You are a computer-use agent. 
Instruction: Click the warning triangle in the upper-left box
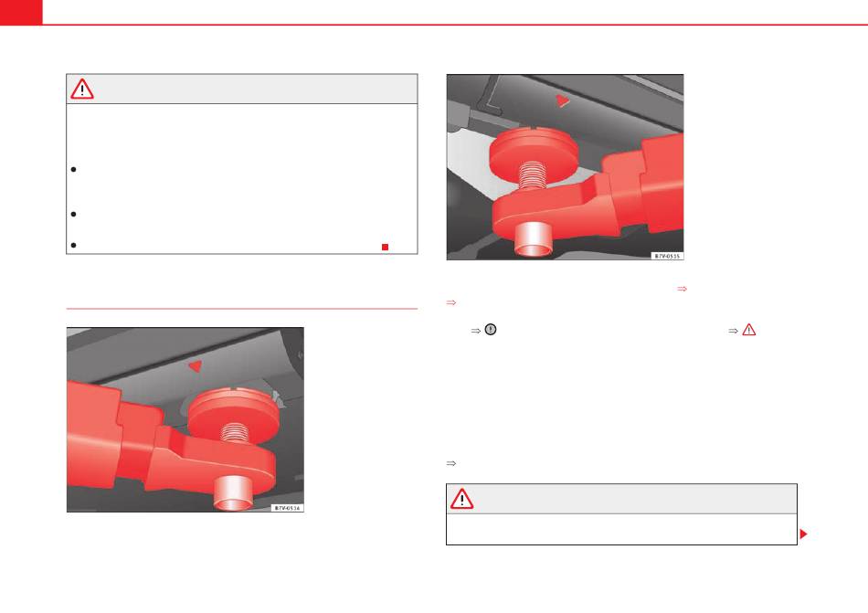(x=82, y=89)
